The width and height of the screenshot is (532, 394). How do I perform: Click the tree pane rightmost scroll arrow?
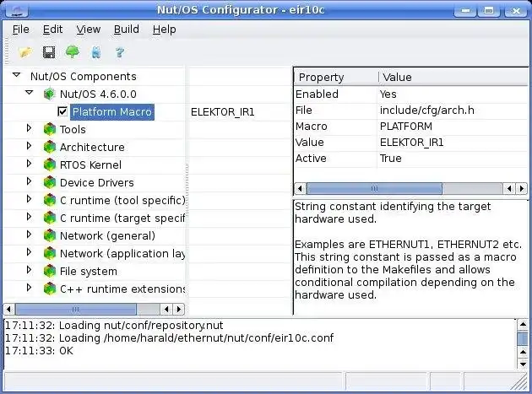coord(179,310)
